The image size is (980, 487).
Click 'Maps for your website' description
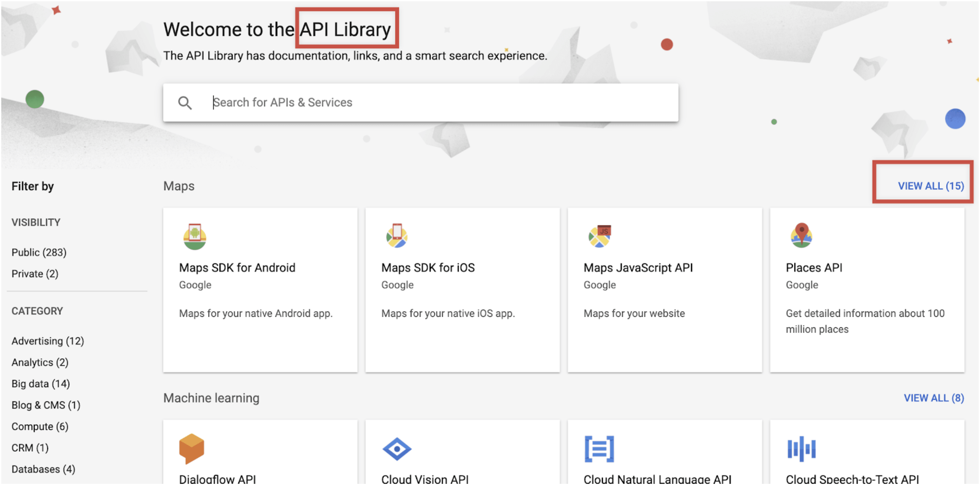click(634, 313)
